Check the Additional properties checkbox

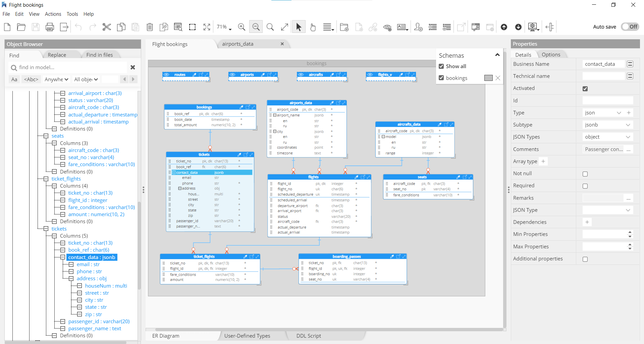pyautogui.click(x=585, y=259)
